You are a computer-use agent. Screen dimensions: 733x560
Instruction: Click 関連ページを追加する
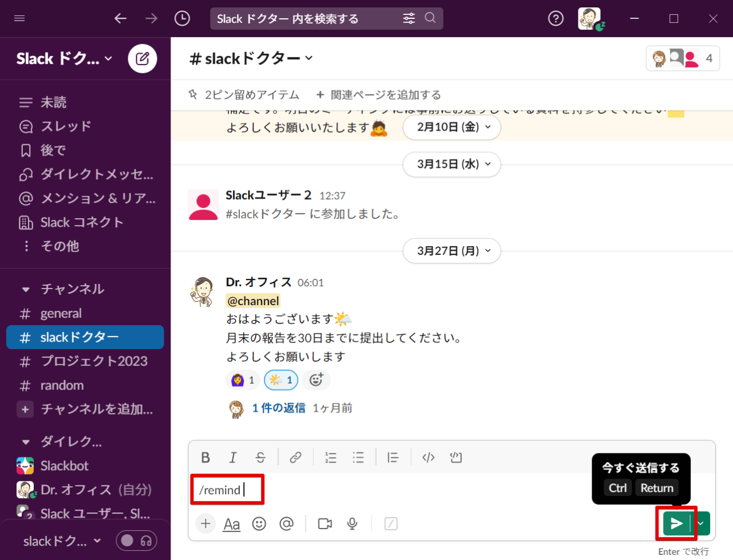379,94
